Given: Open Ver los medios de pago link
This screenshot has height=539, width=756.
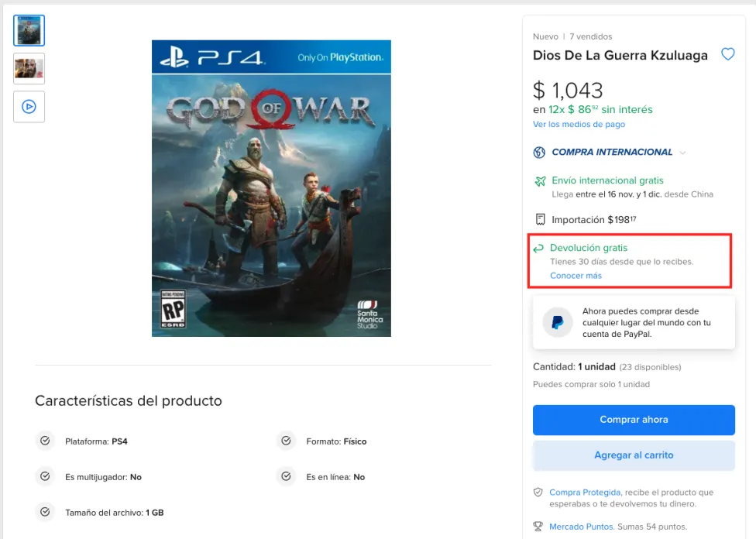Looking at the screenshot, I should (x=579, y=125).
